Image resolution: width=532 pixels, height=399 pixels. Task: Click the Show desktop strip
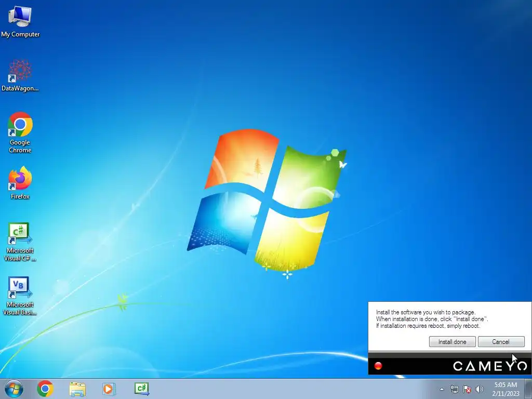[x=528, y=389]
